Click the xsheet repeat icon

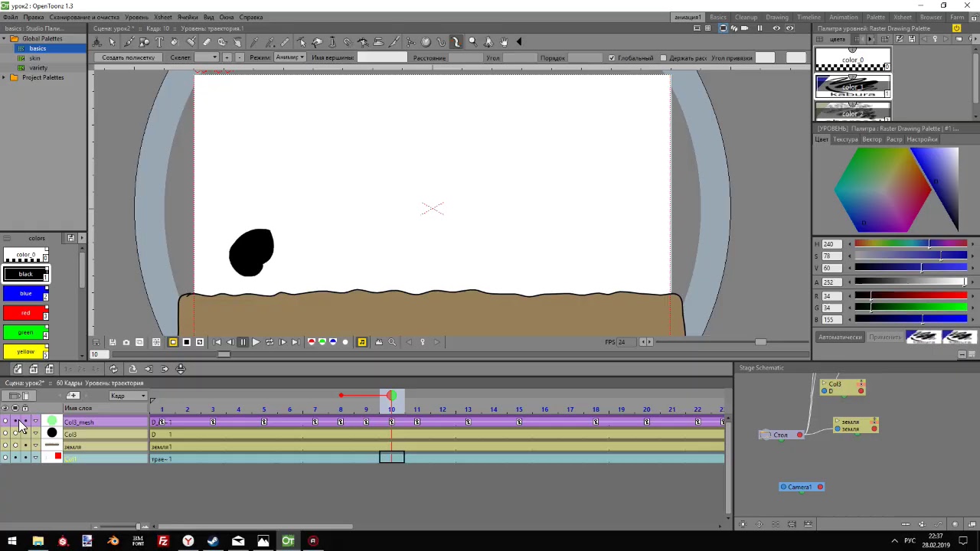click(113, 369)
